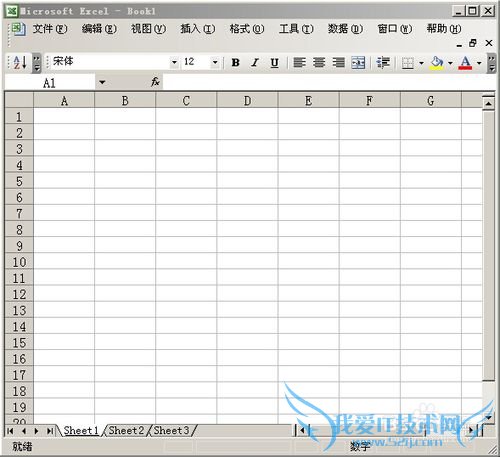The image size is (500, 457).
Task: Switch to Sheet1 tab
Action: 81,430
